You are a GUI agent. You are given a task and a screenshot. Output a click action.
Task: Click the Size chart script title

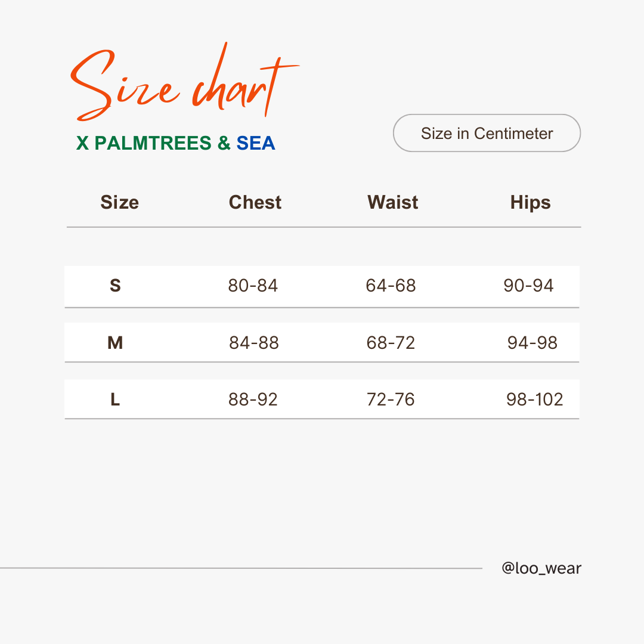point(185,81)
